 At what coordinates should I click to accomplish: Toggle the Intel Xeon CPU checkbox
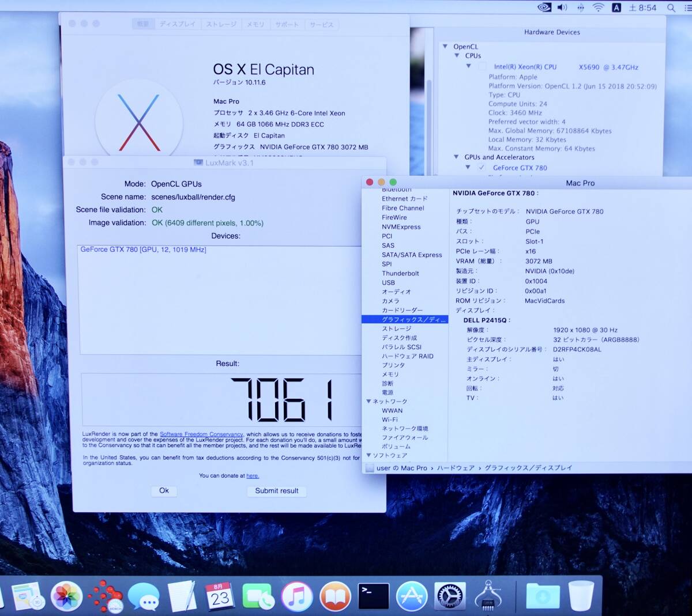click(x=483, y=67)
